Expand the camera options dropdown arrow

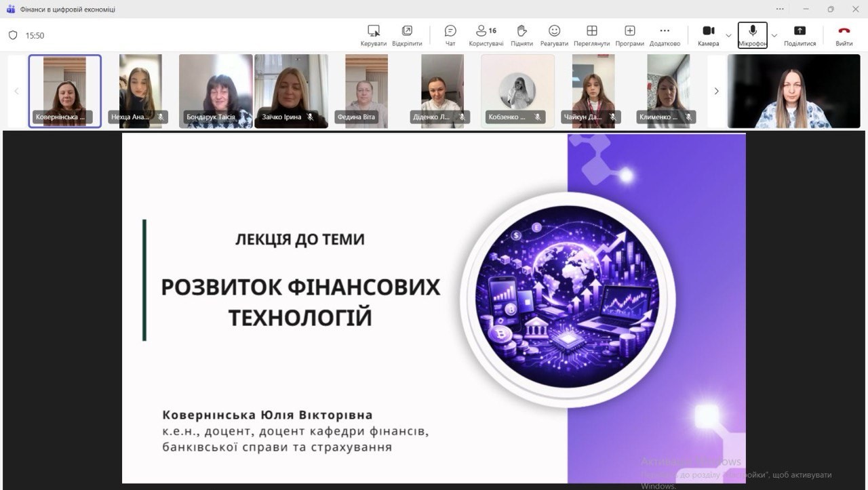coord(729,35)
